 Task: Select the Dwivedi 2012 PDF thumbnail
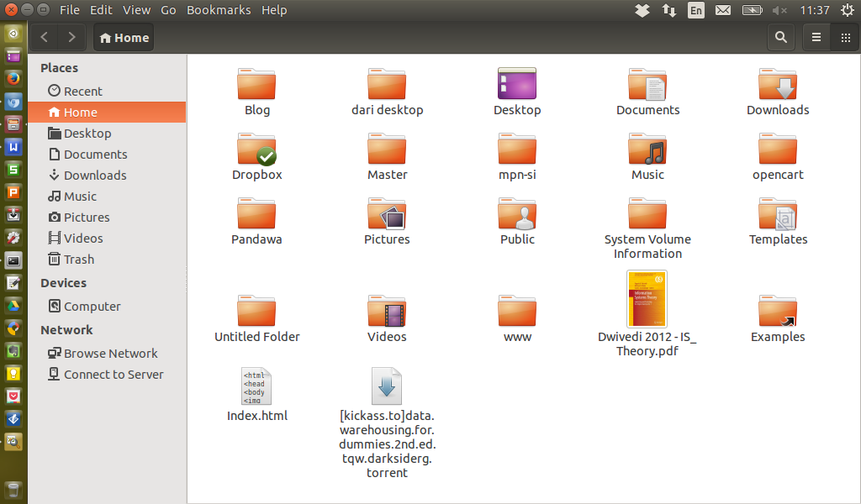coord(647,298)
